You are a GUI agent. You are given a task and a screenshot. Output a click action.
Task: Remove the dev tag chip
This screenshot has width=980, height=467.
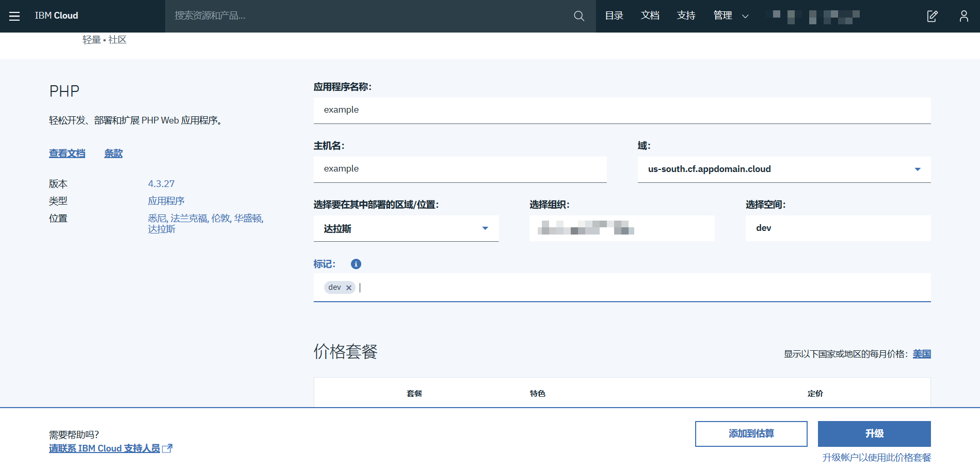point(349,288)
